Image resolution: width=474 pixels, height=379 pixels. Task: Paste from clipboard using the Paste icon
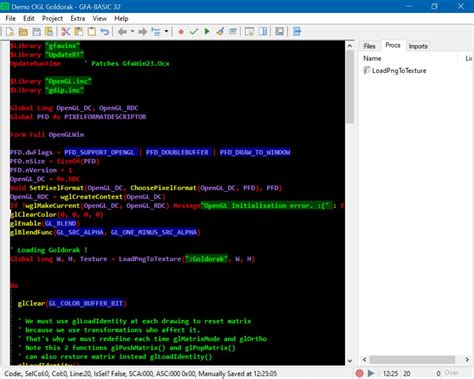(92, 32)
